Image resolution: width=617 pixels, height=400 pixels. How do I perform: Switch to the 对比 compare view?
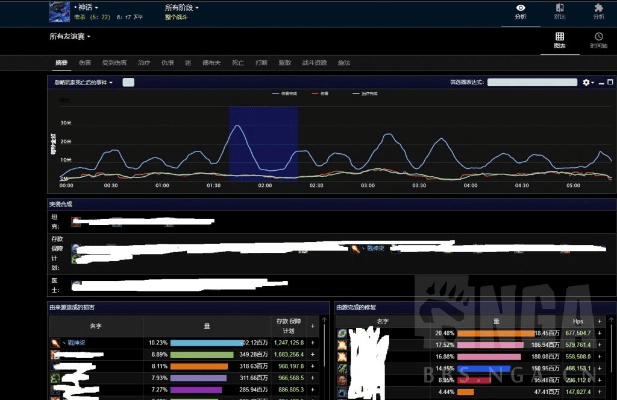point(559,10)
